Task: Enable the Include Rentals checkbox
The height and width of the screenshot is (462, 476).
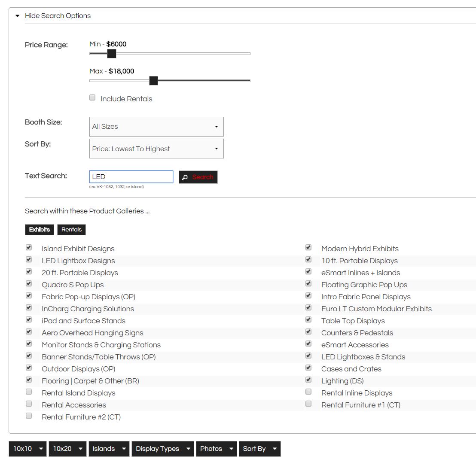Action: click(x=92, y=97)
